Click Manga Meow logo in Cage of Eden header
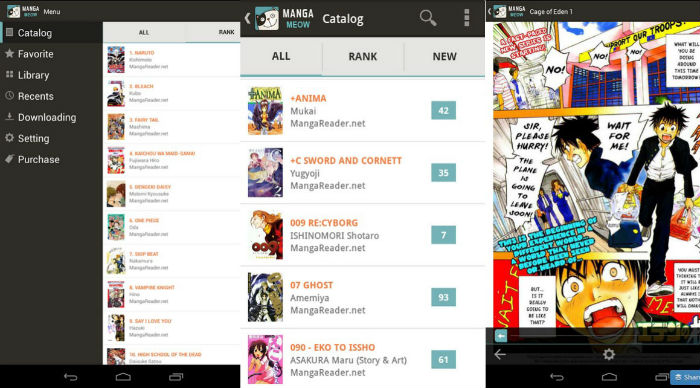The height and width of the screenshot is (388, 700). [x=509, y=12]
